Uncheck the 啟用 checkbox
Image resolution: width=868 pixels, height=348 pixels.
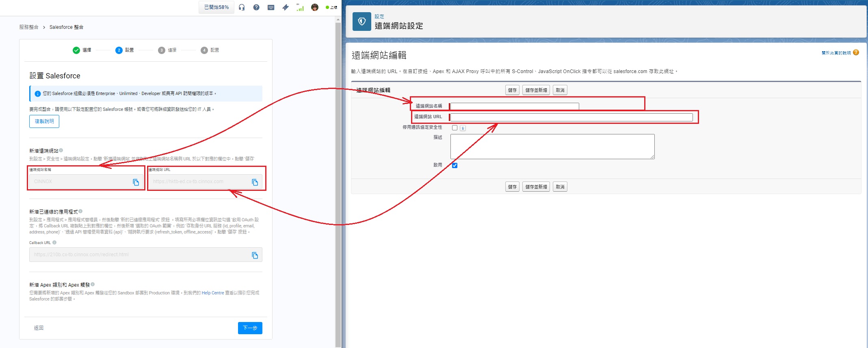tap(455, 165)
